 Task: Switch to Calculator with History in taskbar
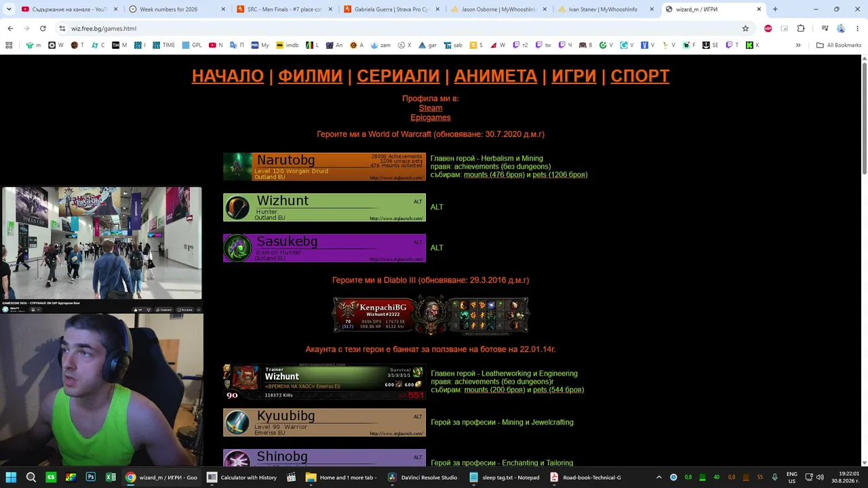242,477
